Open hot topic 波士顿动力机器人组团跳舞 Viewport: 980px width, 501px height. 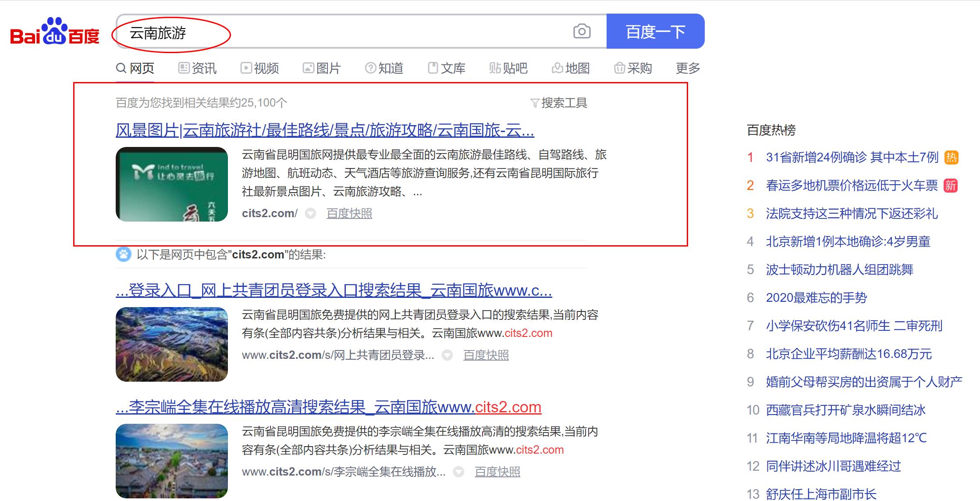839,270
